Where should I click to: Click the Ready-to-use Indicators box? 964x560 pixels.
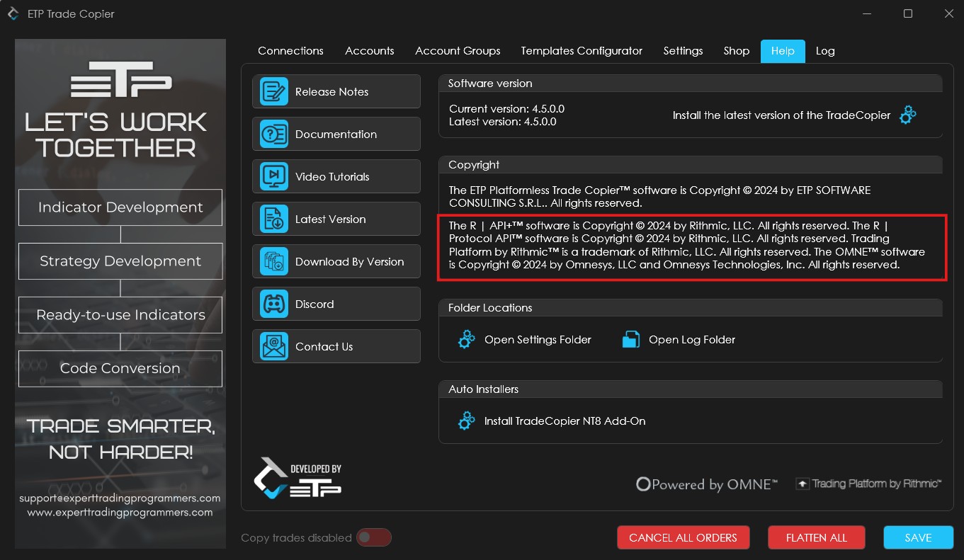coord(120,315)
